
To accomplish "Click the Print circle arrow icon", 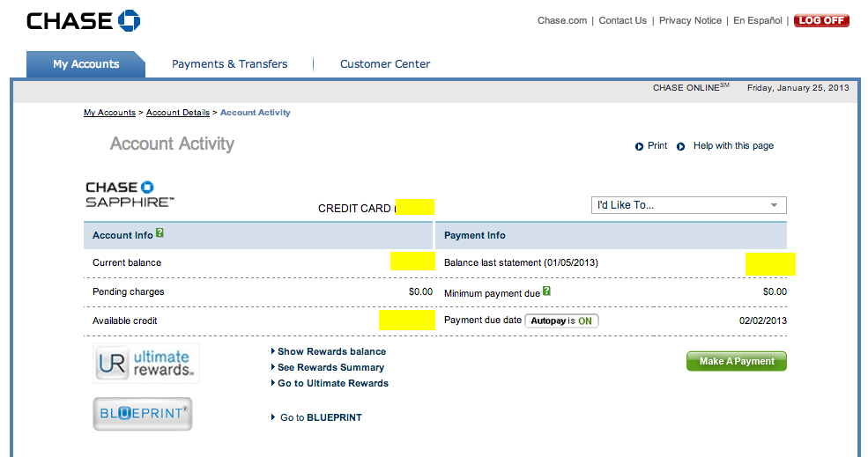I will coord(639,147).
